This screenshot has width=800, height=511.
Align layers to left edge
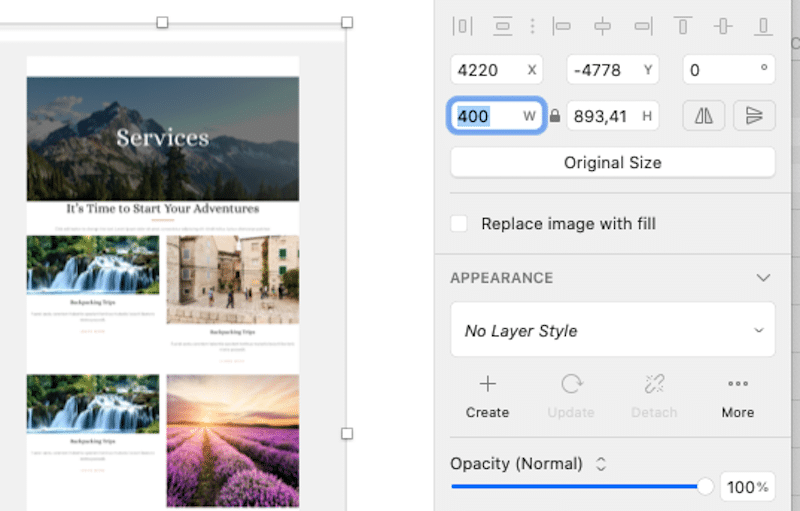click(562, 26)
